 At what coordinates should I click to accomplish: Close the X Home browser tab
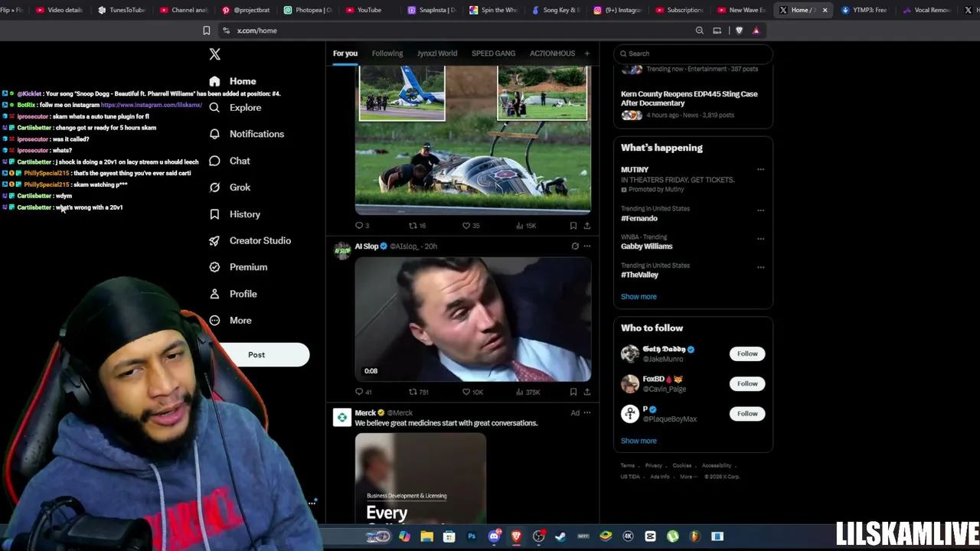pyautogui.click(x=825, y=10)
